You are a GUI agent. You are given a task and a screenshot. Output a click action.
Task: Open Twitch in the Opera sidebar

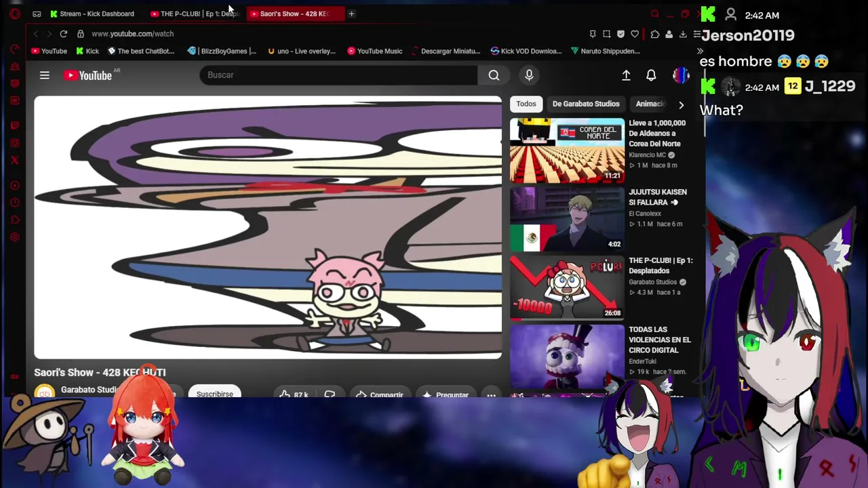pyautogui.click(x=15, y=125)
